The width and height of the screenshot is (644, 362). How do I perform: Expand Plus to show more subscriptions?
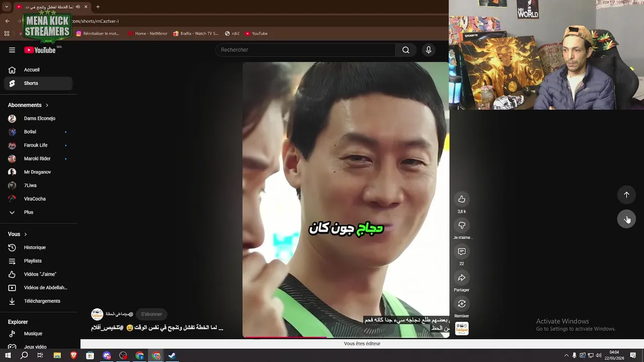[x=38, y=212]
